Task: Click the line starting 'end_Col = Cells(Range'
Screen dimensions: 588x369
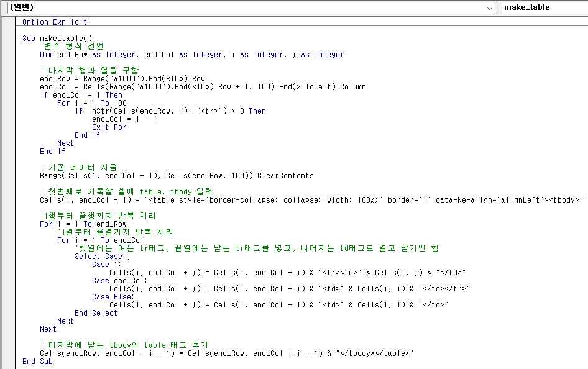Action: click(x=203, y=87)
